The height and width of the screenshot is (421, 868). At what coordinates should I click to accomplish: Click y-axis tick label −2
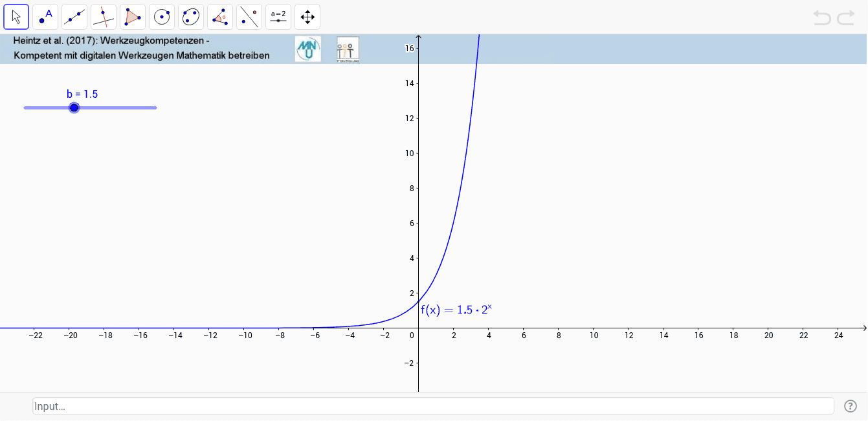point(408,363)
